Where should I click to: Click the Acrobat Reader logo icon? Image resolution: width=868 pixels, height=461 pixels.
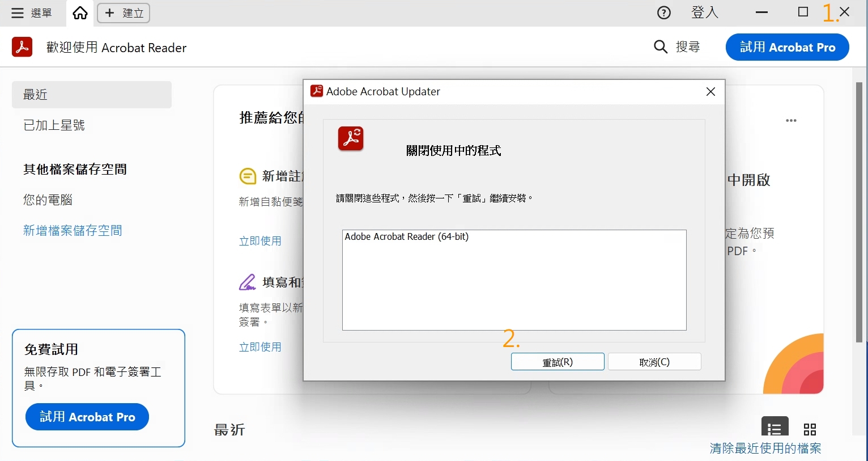[x=22, y=47]
